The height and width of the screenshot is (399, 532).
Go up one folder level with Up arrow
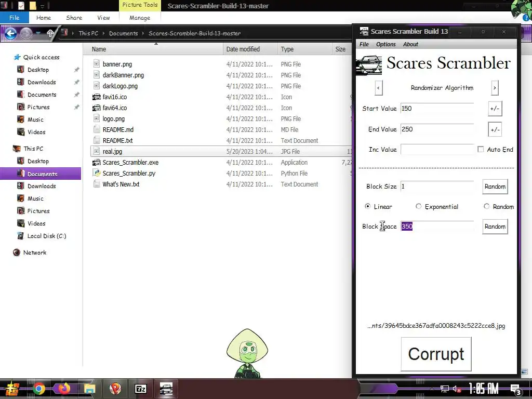coord(50,33)
